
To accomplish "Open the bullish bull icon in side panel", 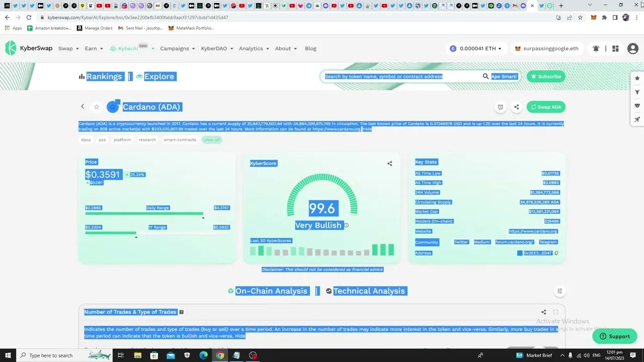I will 637,92.
